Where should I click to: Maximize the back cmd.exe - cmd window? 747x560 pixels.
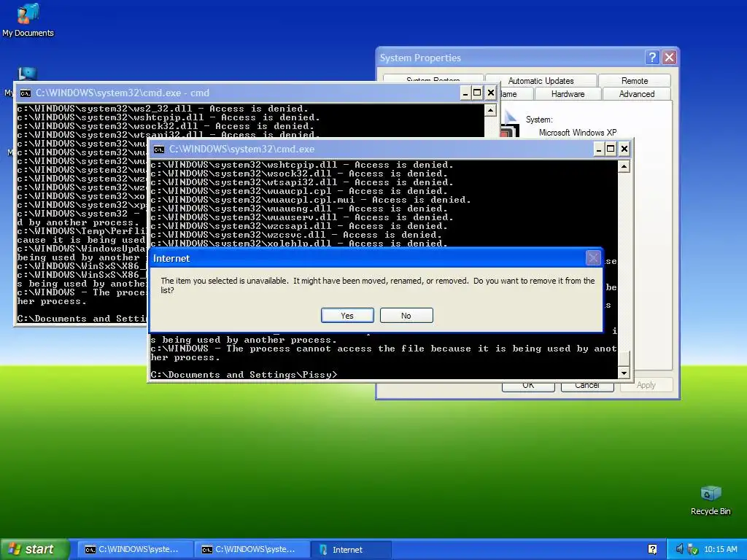pyautogui.click(x=477, y=93)
